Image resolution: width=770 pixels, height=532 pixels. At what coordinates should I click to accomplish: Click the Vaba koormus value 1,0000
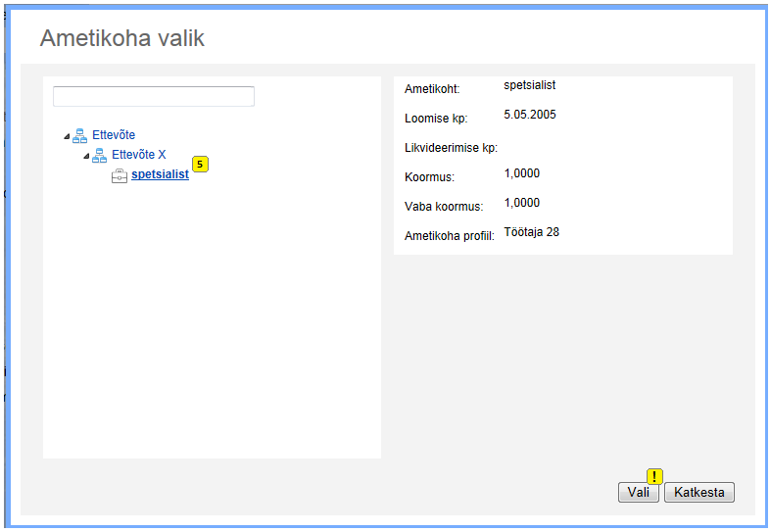[521, 203]
